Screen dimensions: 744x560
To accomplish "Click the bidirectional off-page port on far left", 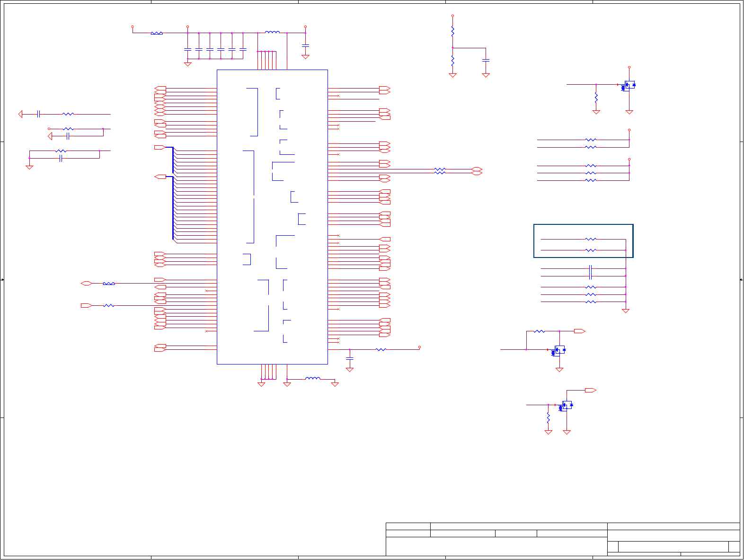I will point(86,284).
